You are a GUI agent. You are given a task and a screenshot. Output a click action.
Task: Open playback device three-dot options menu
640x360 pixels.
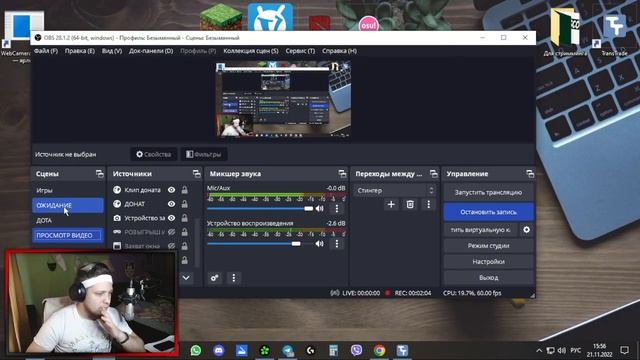point(337,244)
